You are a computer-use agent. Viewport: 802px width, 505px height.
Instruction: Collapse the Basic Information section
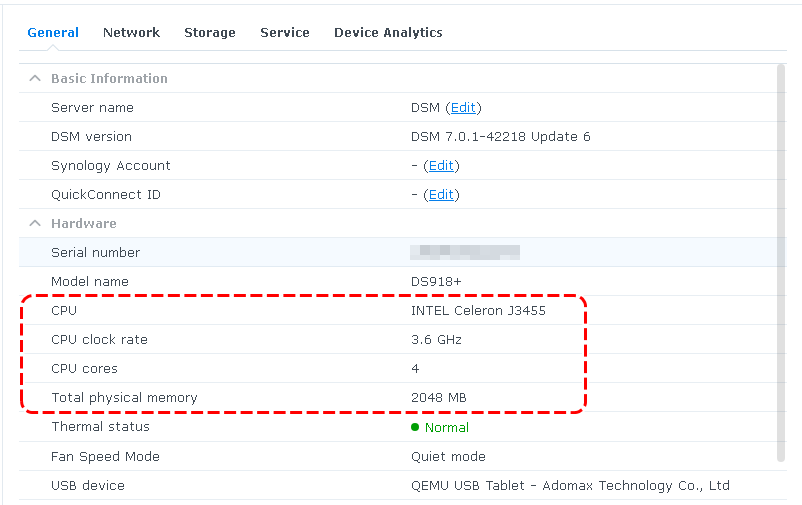coord(35,78)
